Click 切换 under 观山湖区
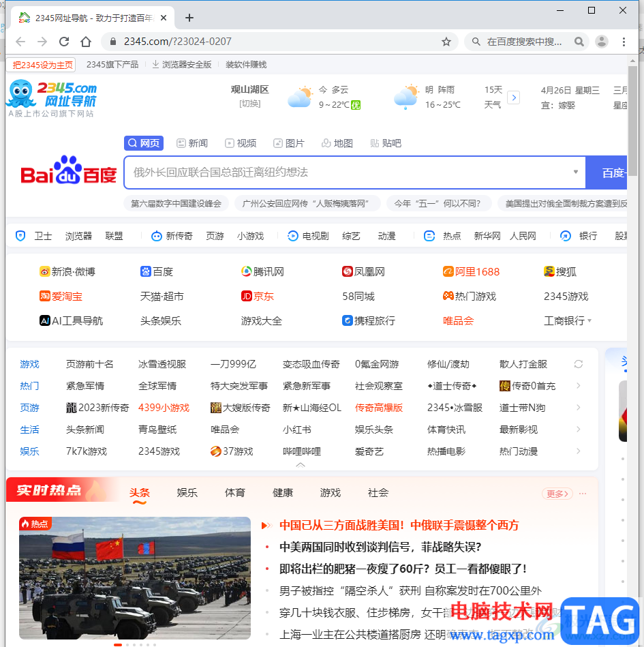Screen dimensions: 644x647 tap(249, 104)
